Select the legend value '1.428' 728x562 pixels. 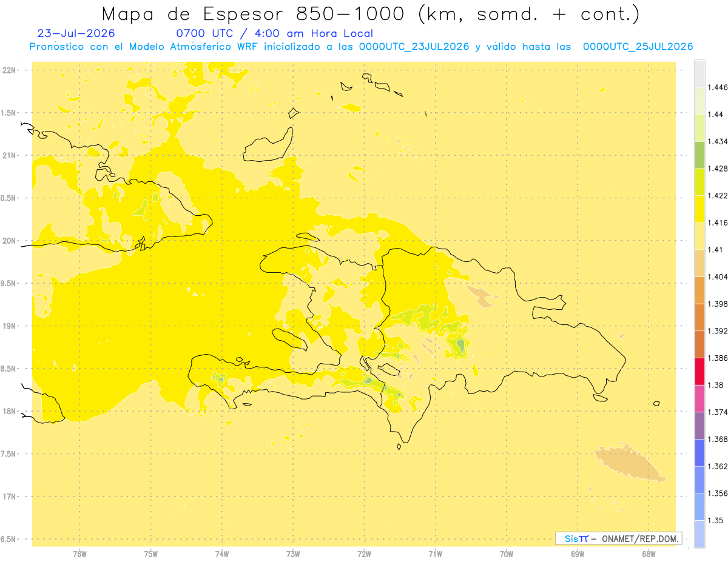(718, 169)
